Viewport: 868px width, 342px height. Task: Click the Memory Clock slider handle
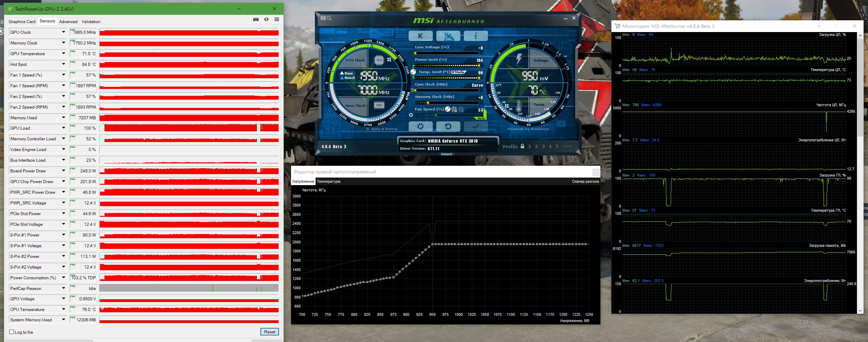(x=428, y=103)
